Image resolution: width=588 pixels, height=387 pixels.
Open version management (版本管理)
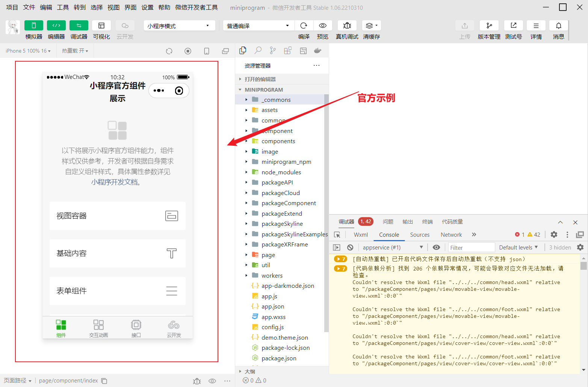click(x=489, y=26)
